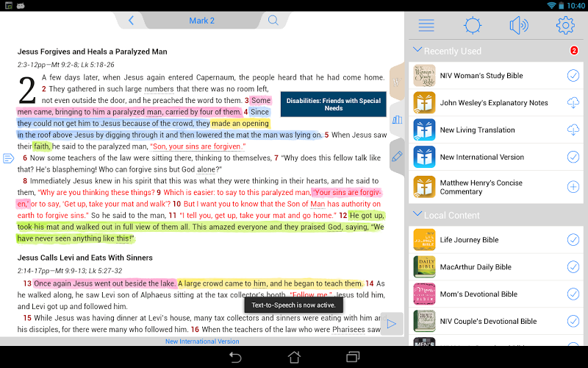Image resolution: width=588 pixels, height=368 pixels.
Task: Collapse the Local Content section
Action: (x=417, y=214)
